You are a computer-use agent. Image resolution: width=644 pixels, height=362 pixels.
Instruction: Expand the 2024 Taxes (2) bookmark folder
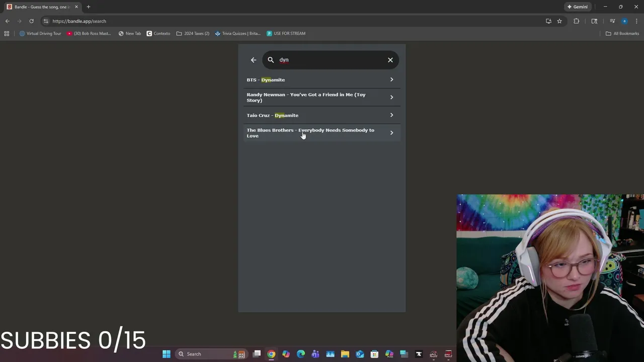tap(193, 34)
